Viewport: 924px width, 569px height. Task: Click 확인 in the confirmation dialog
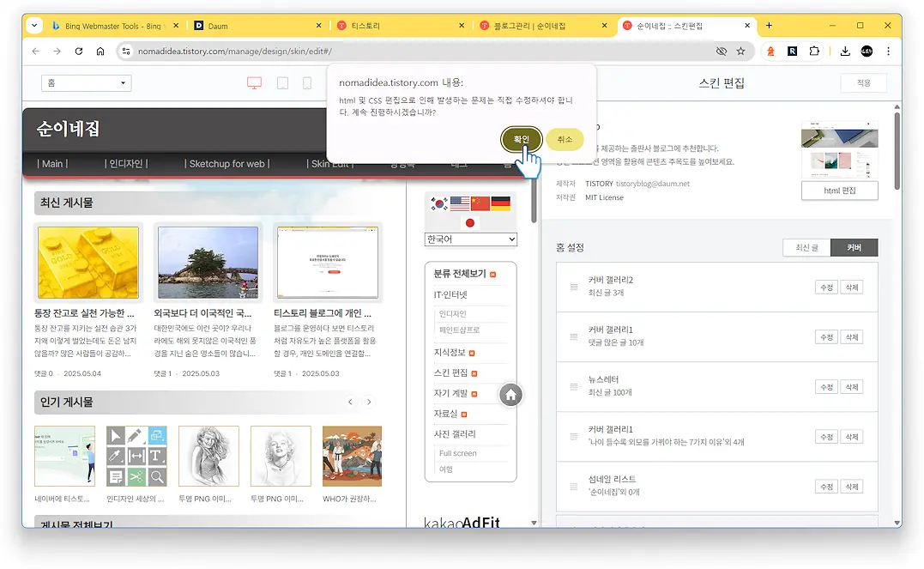point(520,139)
